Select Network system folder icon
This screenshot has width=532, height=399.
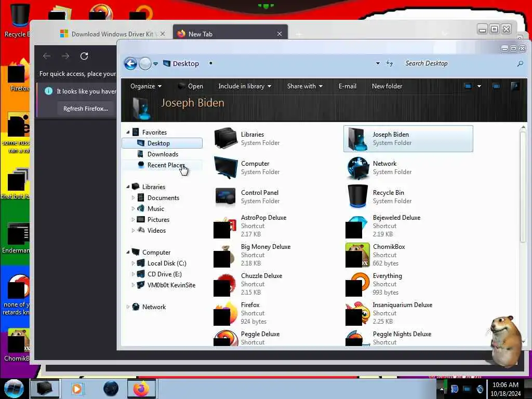click(x=357, y=168)
